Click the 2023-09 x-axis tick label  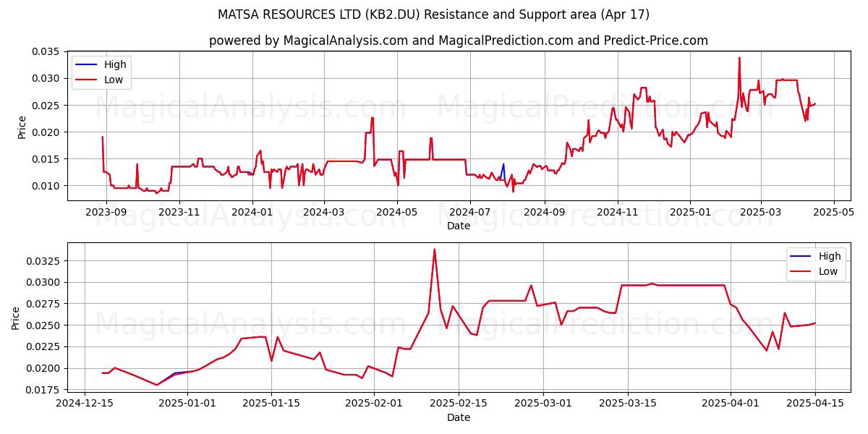106,213
